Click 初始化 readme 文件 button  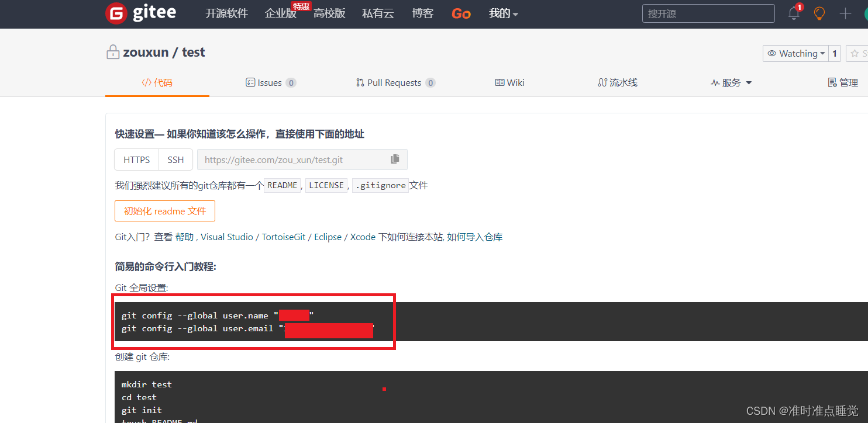165,211
